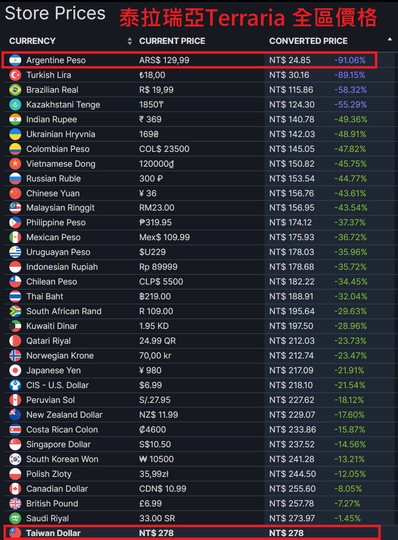
Task: Click the Store Prices heading
Action: (x=55, y=14)
